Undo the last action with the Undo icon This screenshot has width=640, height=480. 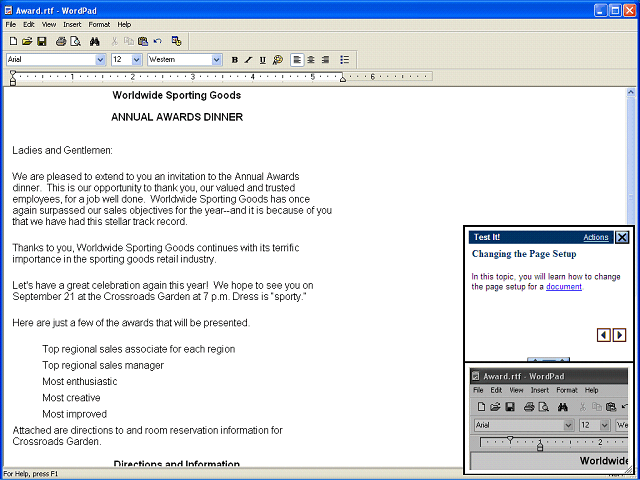(x=158, y=41)
